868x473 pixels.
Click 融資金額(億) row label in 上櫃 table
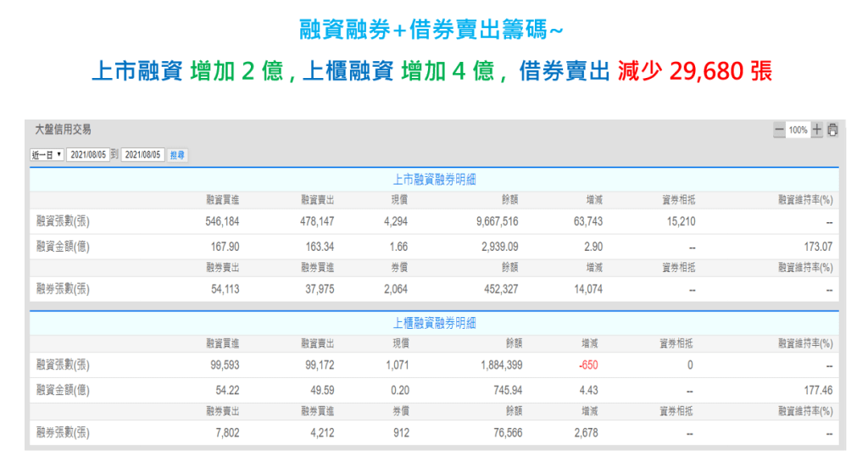tap(63, 391)
